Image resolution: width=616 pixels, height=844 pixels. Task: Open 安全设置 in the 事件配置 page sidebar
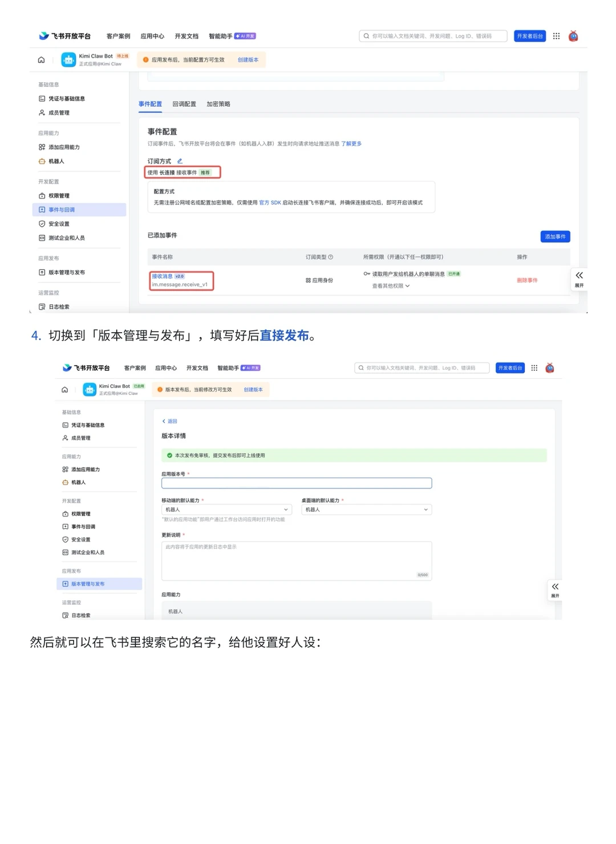[x=54, y=224]
